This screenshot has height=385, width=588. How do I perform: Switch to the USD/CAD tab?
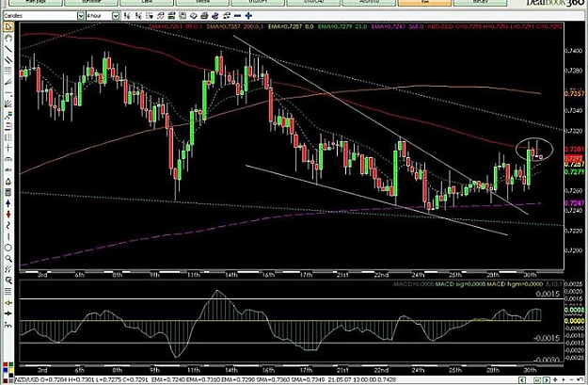click(313, 3)
